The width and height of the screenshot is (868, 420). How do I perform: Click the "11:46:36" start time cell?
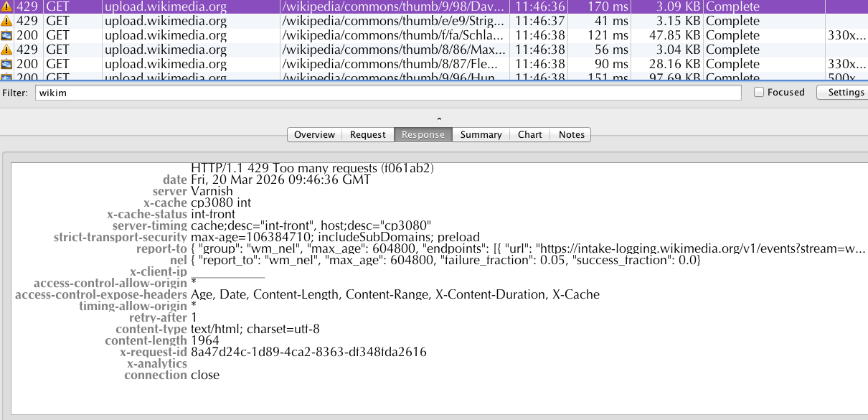pos(540,6)
